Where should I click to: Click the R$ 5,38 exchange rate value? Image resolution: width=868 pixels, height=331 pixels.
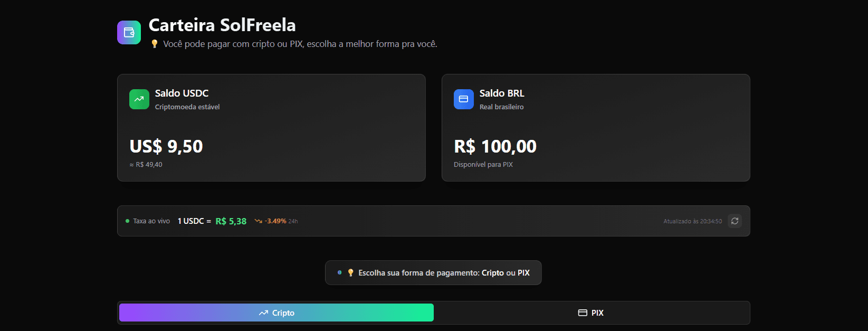(231, 221)
